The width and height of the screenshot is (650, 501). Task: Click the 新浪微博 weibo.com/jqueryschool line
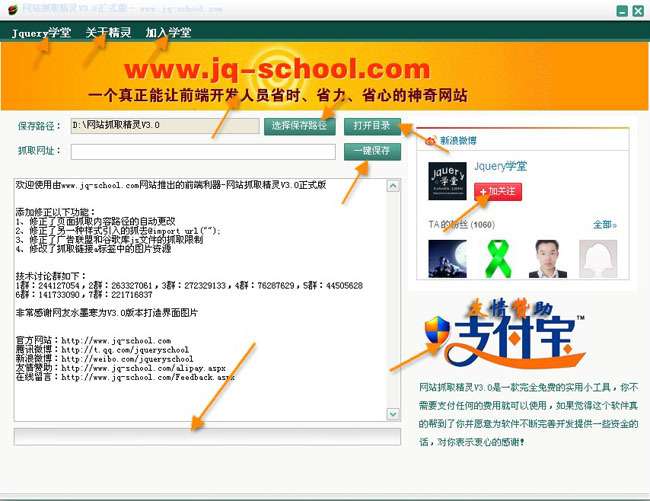point(104,359)
